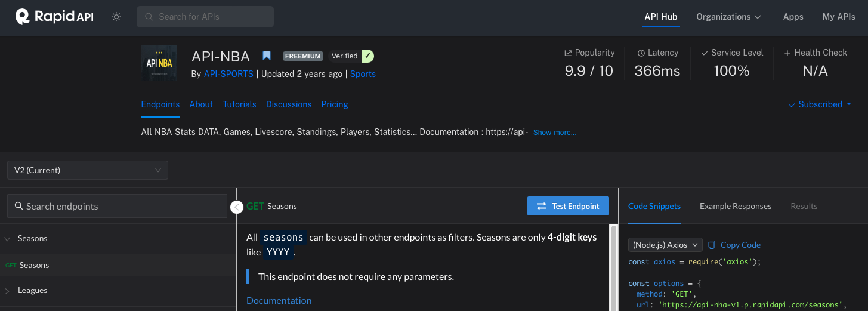Open My APIs in the top nav

click(839, 17)
